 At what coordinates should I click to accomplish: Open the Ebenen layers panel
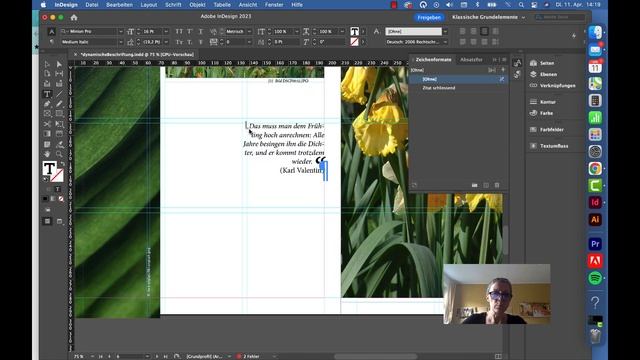[x=548, y=74]
